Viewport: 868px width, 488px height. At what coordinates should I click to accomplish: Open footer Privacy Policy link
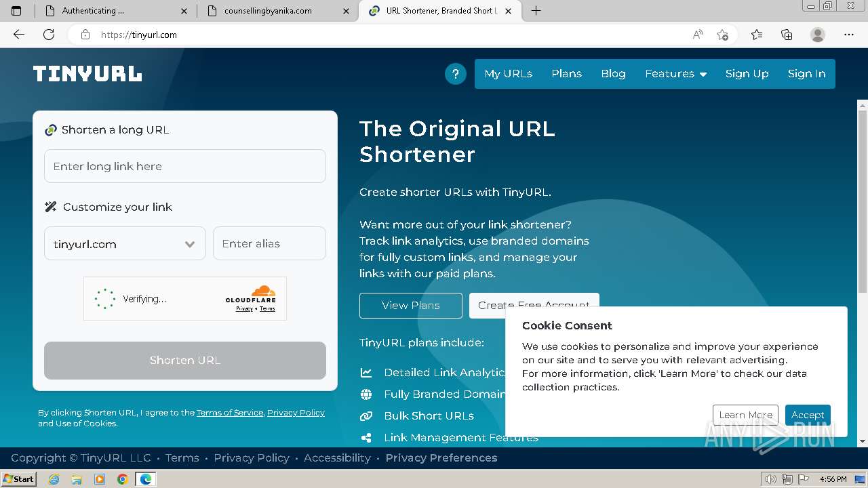tap(252, 458)
